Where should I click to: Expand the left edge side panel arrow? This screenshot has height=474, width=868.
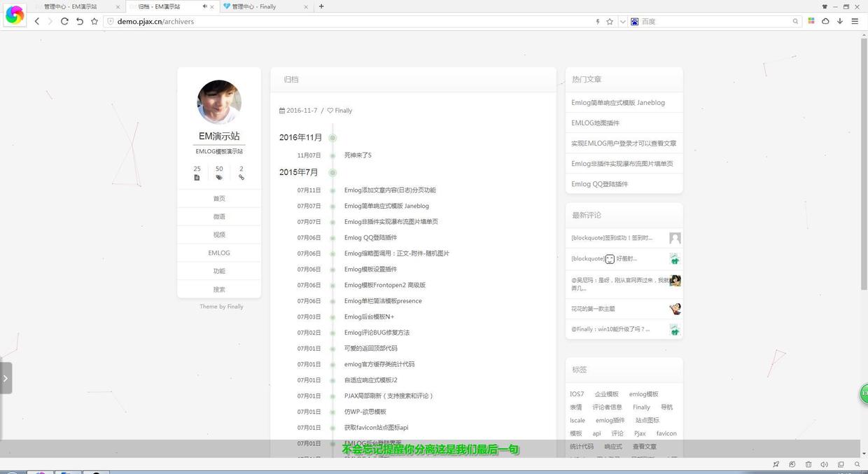6,378
